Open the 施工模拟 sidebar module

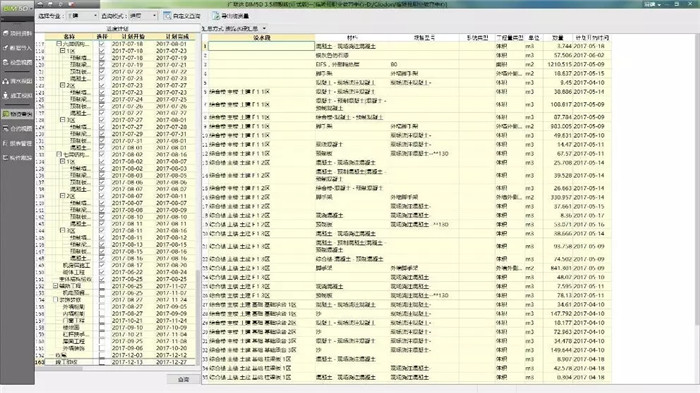(x=17, y=96)
